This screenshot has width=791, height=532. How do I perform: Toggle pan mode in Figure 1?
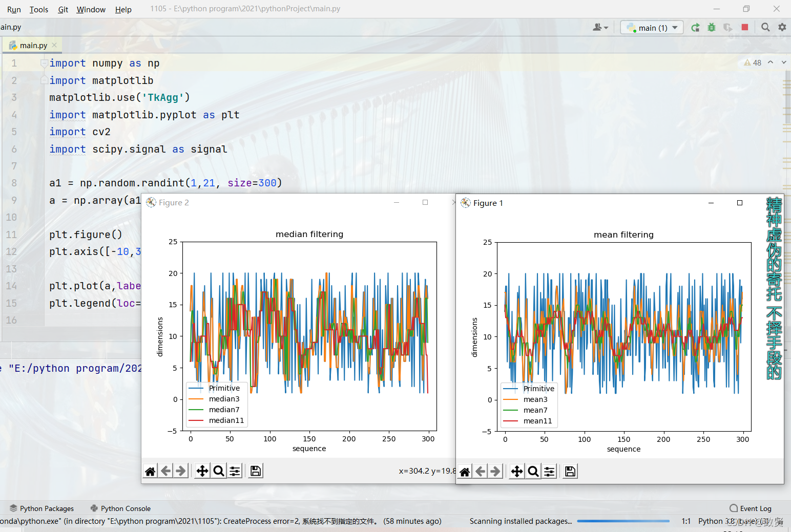pos(516,471)
